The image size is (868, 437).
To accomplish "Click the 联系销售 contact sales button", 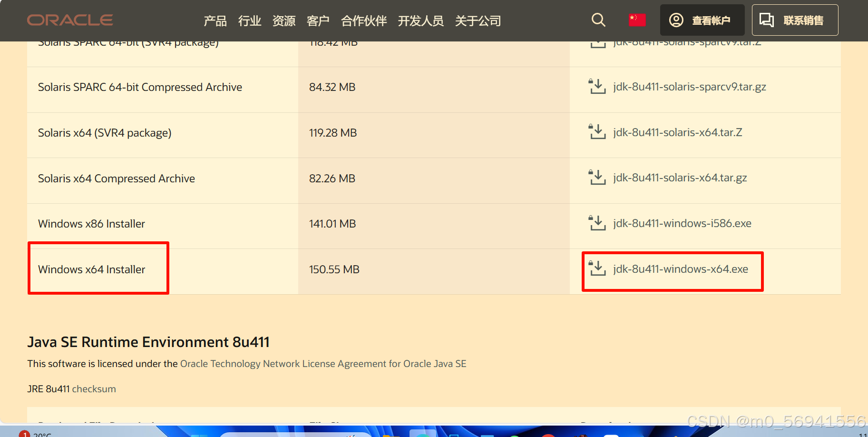I will click(x=795, y=20).
